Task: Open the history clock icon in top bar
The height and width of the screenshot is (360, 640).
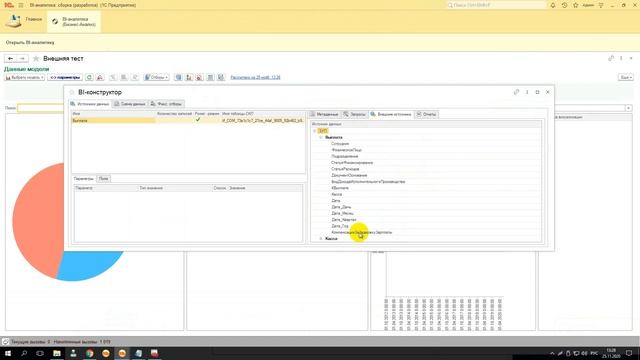Action: pos(564,5)
